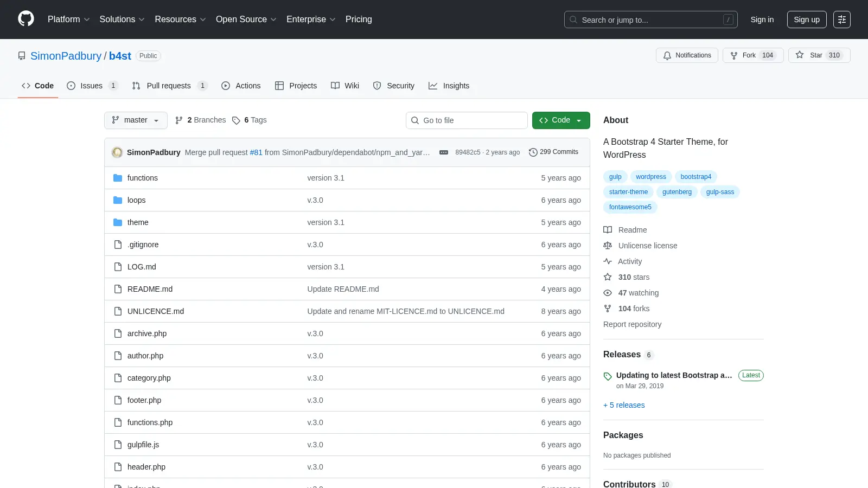Go to the Projects tab
868x488 pixels.
tap(296, 86)
